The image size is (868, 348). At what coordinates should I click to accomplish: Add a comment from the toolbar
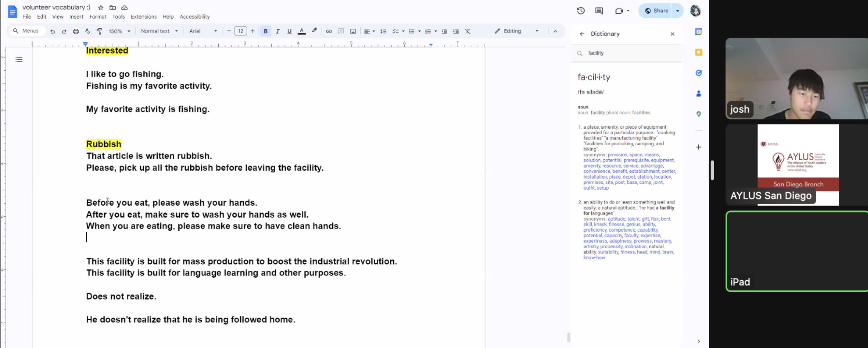[x=341, y=31]
